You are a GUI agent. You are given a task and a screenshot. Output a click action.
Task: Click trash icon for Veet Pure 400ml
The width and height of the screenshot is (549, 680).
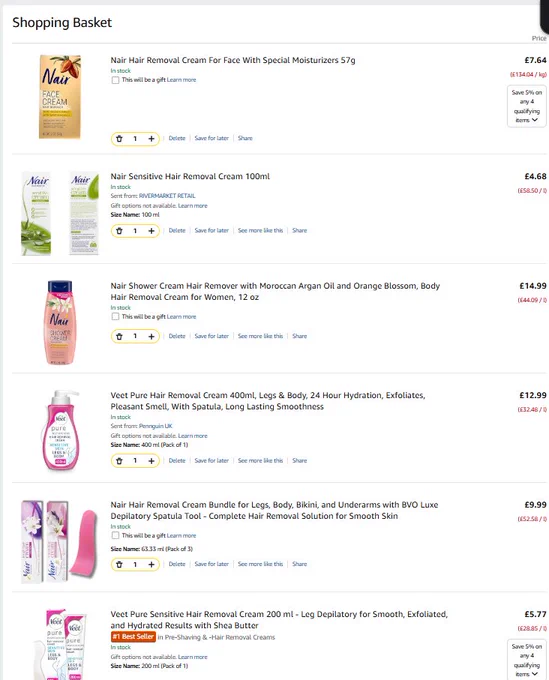pos(119,461)
